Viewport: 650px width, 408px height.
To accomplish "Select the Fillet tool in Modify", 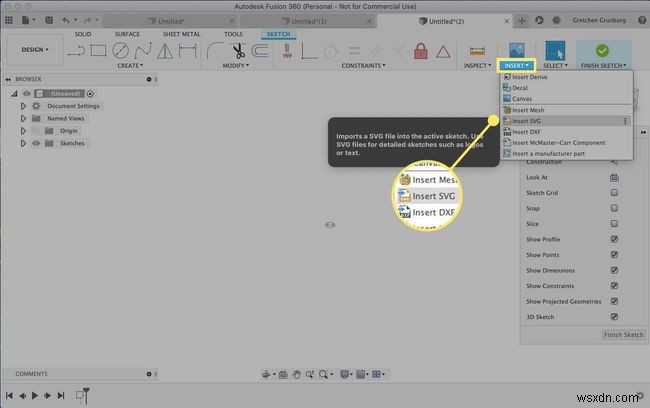I will [x=215, y=51].
